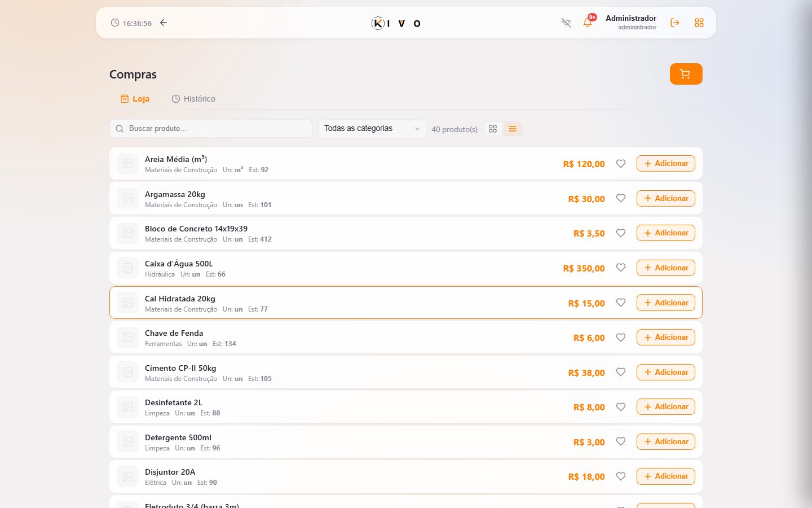
Task: Favorite Areia Média with heart icon
Action: tap(621, 164)
